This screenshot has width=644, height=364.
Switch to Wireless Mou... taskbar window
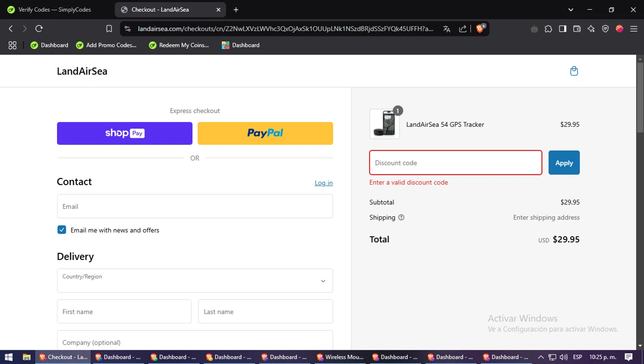click(x=340, y=357)
